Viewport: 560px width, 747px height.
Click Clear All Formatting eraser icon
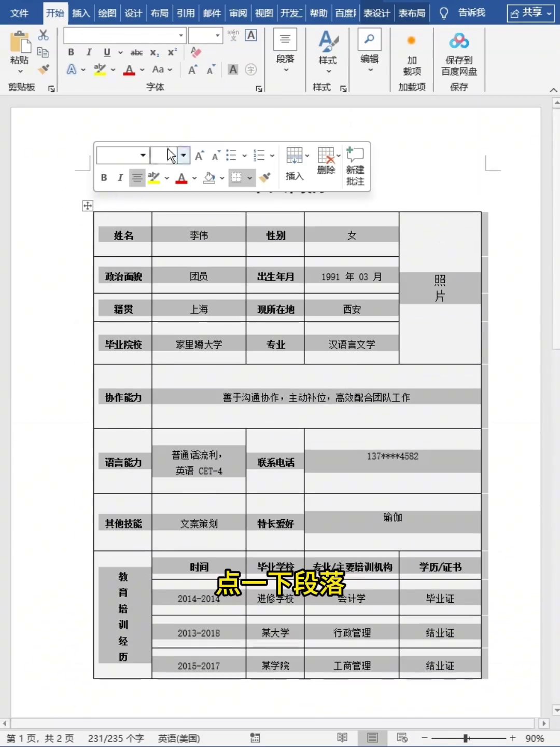tap(196, 52)
